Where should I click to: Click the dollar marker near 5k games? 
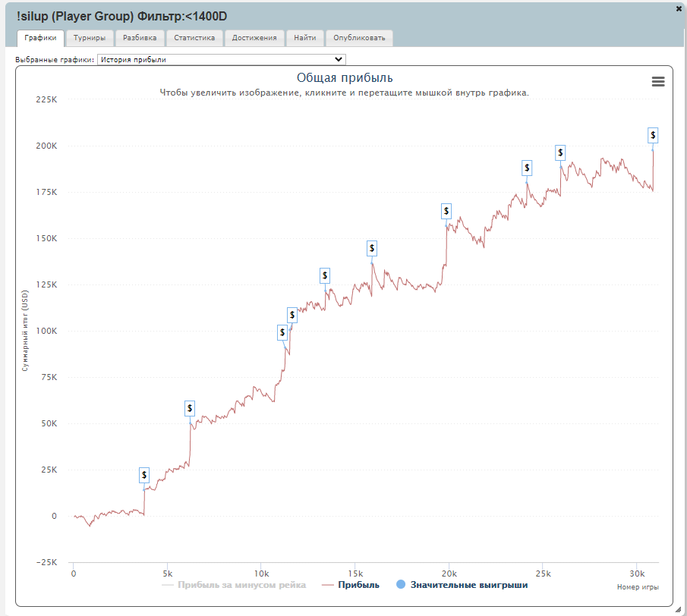[144, 475]
